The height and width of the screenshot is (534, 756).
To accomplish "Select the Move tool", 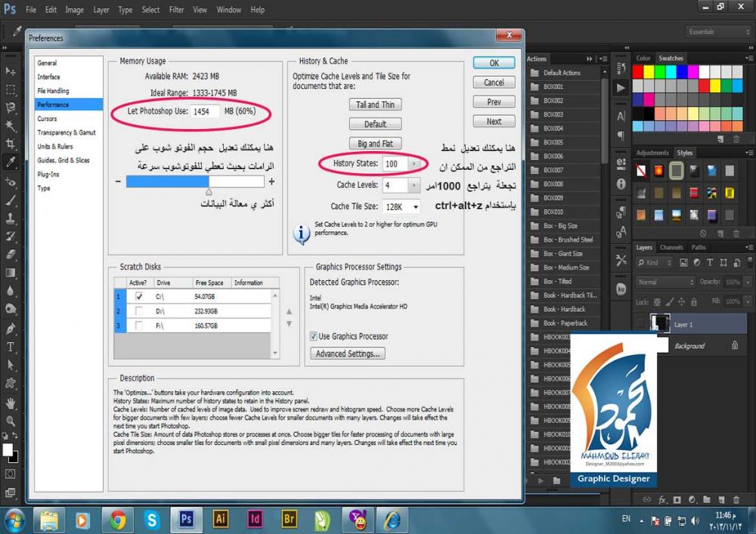I will pos(10,71).
